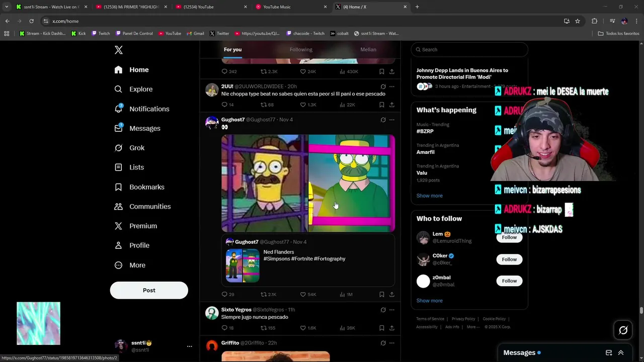Compose new message in Messages drawer
The width and height of the screenshot is (644, 362).
coord(609,353)
